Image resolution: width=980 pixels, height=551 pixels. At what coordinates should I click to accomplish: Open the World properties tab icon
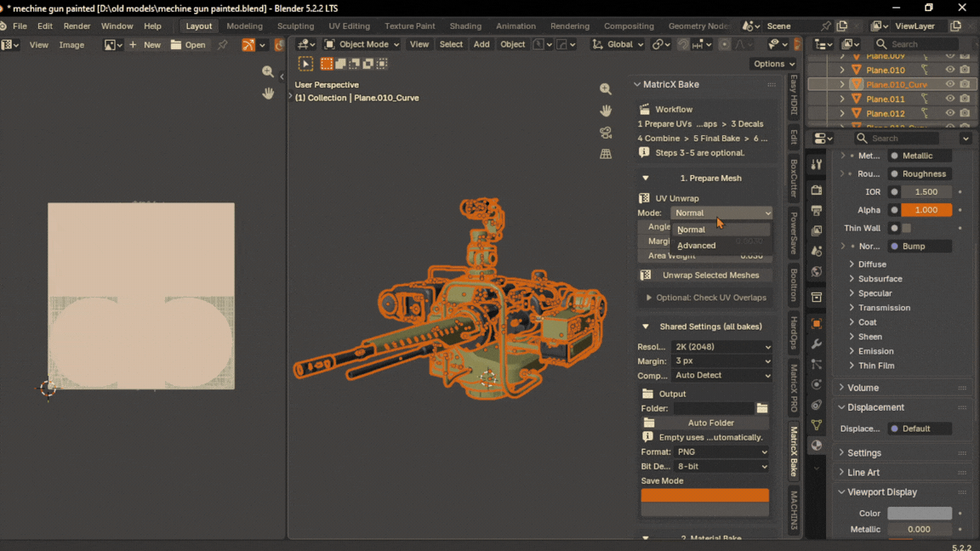pyautogui.click(x=817, y=272)
